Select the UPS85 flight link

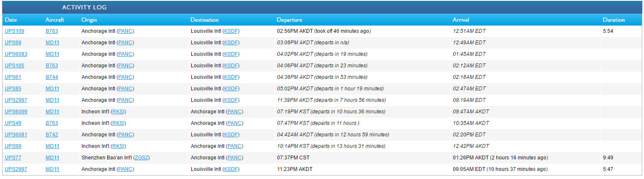[x=13, y=89]
